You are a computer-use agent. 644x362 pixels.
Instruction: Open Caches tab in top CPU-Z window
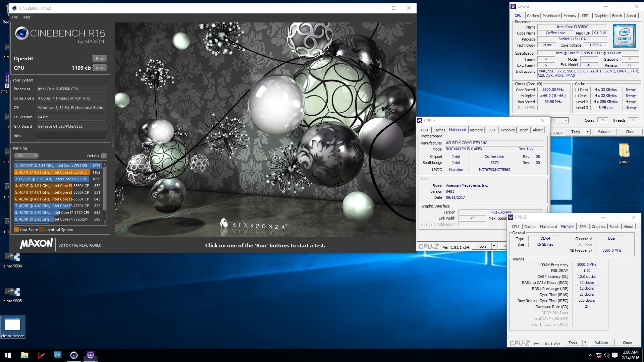533,16
